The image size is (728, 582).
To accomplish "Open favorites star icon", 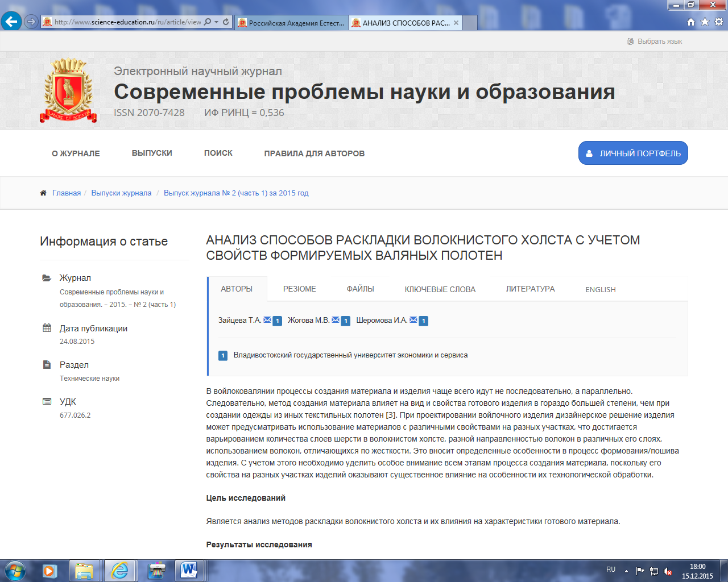I will coord(705,22).
